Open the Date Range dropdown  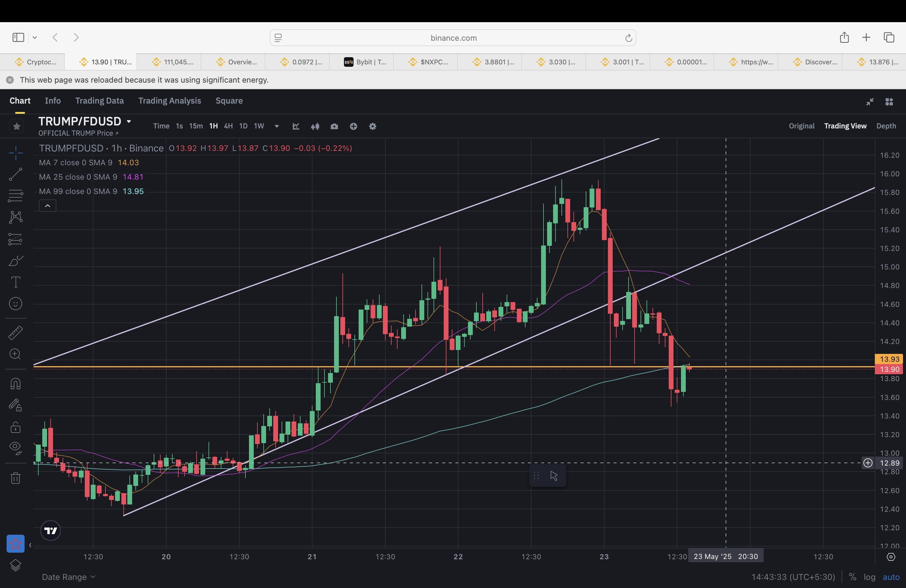pos(69,577)
